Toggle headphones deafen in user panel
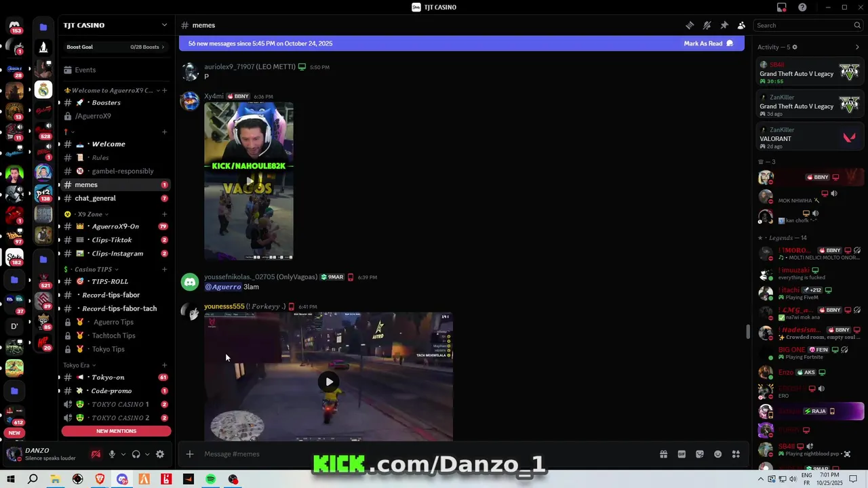The width and height of the screenshot is (868, 488). 136,454
